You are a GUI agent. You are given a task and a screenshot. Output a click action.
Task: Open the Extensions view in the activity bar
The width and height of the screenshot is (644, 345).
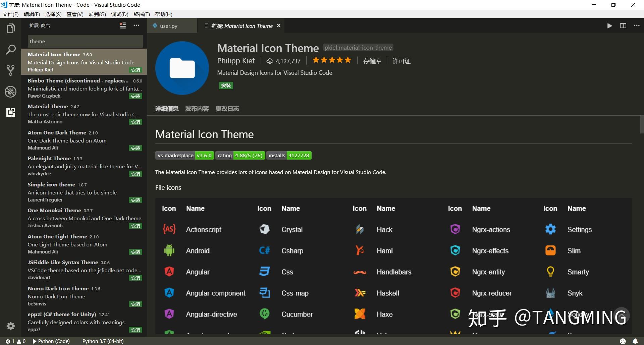(11, 112)
